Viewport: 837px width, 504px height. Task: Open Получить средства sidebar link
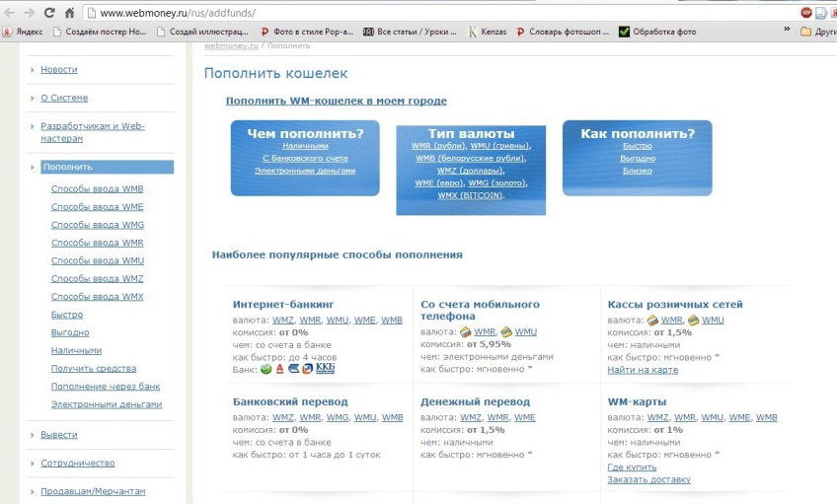[x=94, y=369]
